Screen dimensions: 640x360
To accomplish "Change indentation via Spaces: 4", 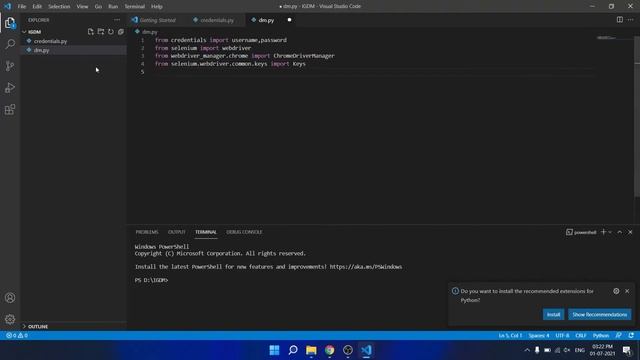I will [x=539, y=335].
